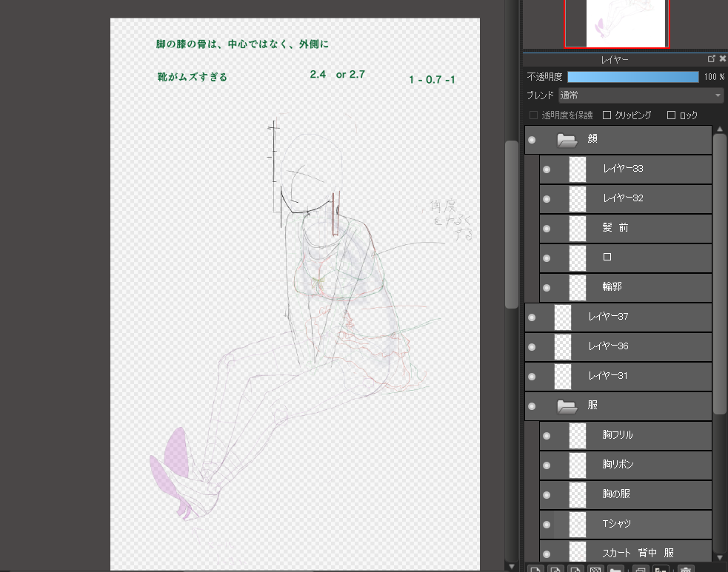Screen dimensions: 728x572
Task: Hide the スカート 背中 服 layer
Action: (547, 554)
